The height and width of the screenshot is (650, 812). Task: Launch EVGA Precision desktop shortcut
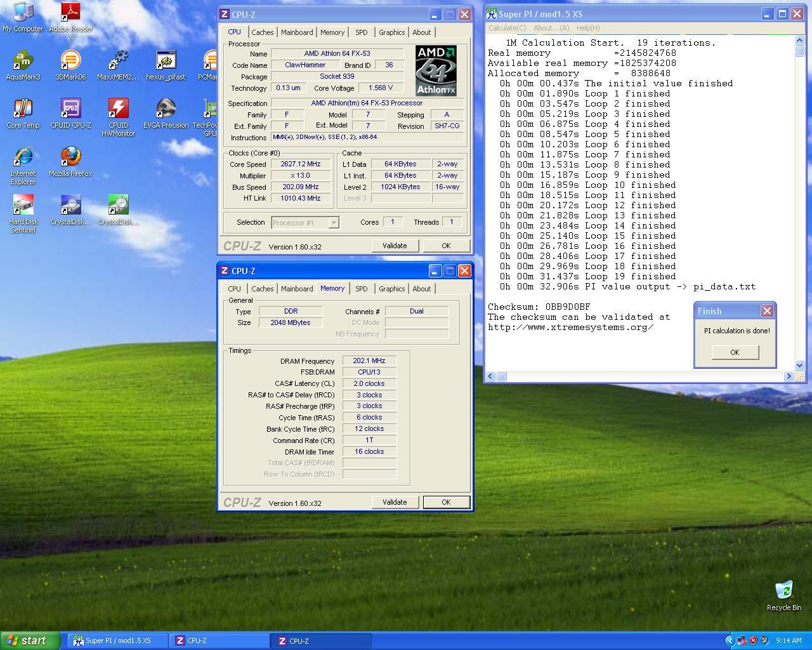(x=166, y=114)
